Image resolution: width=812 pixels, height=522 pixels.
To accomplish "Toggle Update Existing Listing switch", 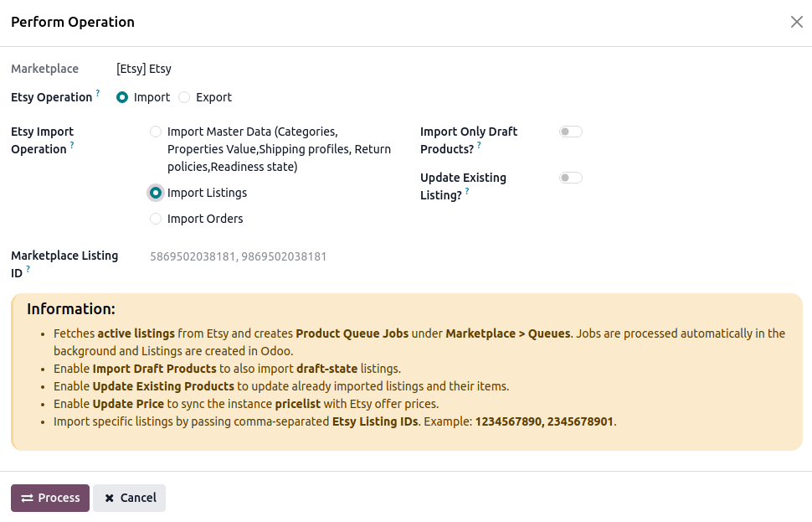I will (571, 178).
